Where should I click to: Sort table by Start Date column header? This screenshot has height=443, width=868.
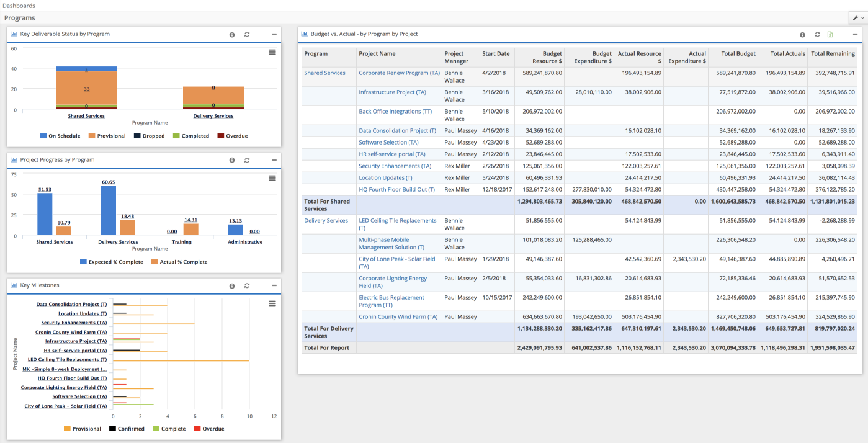[496, 54]
